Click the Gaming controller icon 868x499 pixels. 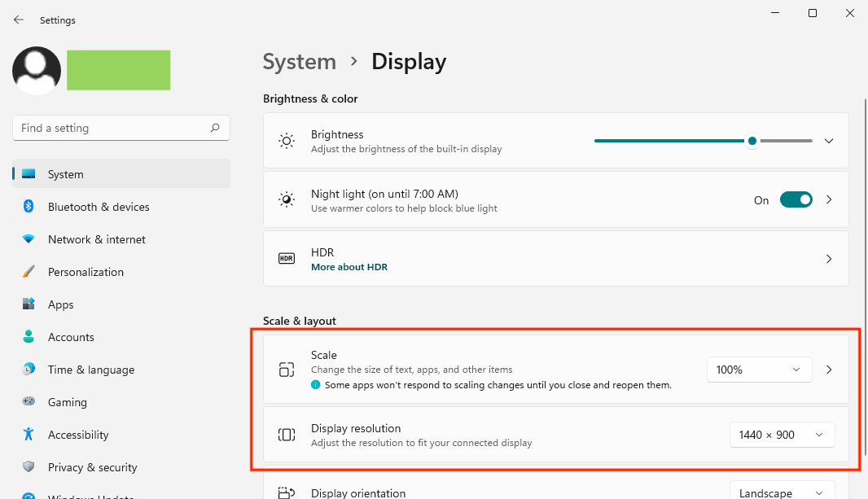[x=28, y=401]
